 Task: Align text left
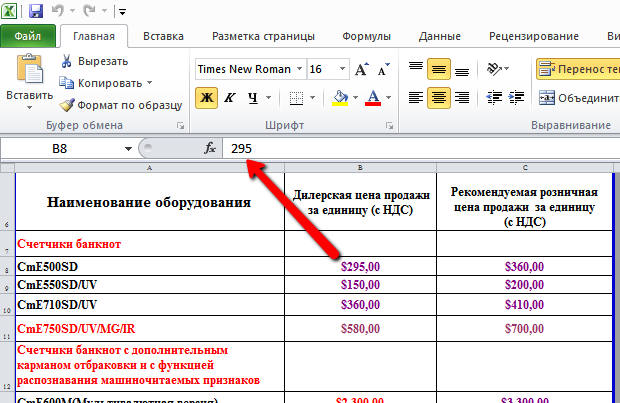coord(416,98)
